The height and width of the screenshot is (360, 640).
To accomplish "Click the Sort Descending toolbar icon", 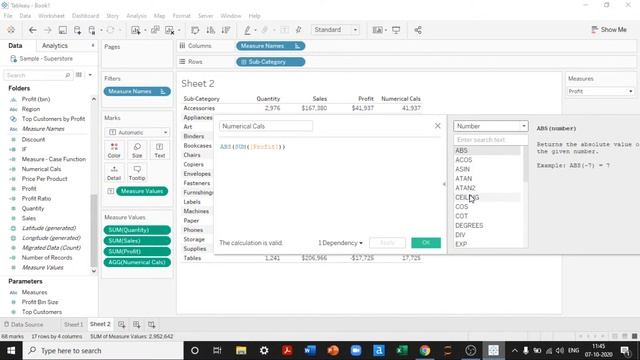I will click(x=226, y=30).
